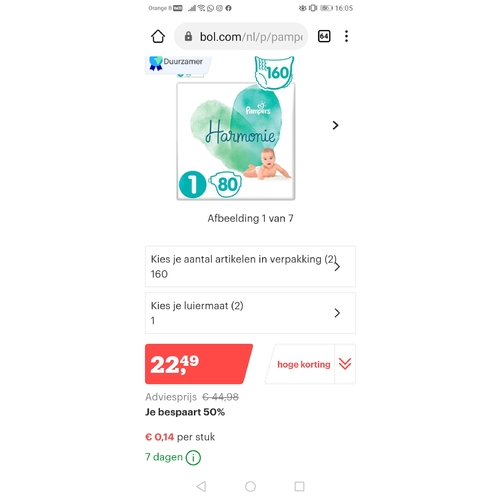The image size is (500, 500).
Task: Tap the red 22,49 price tag
Action: [x=199, y=364]
